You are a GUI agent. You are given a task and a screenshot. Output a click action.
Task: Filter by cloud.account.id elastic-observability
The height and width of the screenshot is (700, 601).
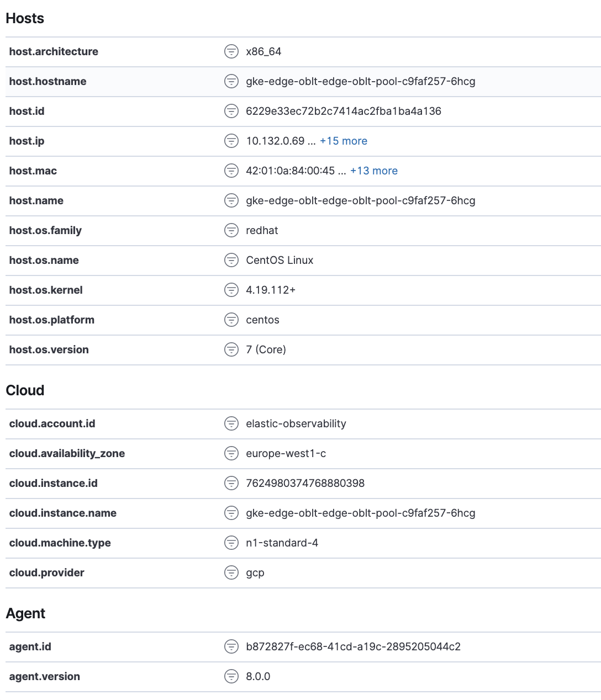[231, 423]
